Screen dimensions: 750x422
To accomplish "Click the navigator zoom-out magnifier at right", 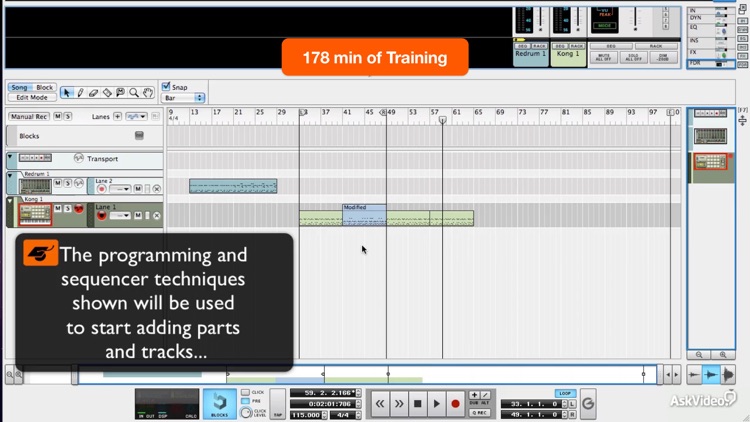I will click(699, 355).
